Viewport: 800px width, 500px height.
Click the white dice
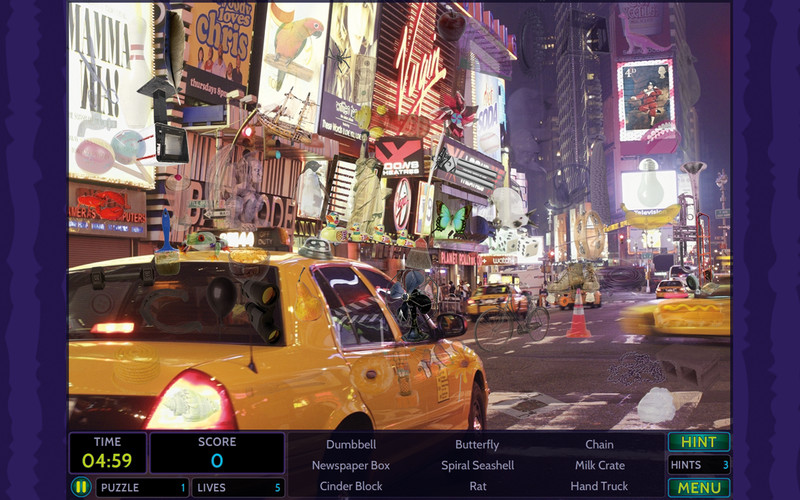click(520, 245)
